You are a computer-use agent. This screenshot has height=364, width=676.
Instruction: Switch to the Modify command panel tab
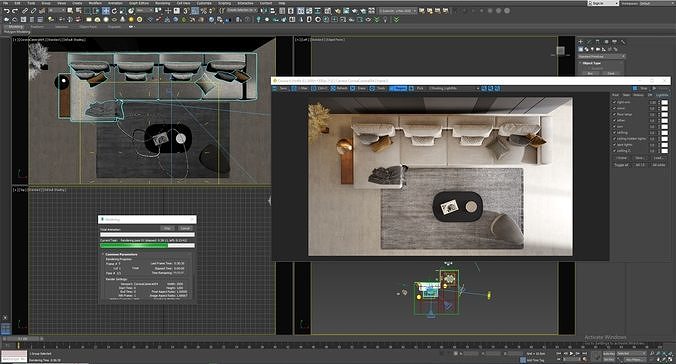tap(589, 42)
